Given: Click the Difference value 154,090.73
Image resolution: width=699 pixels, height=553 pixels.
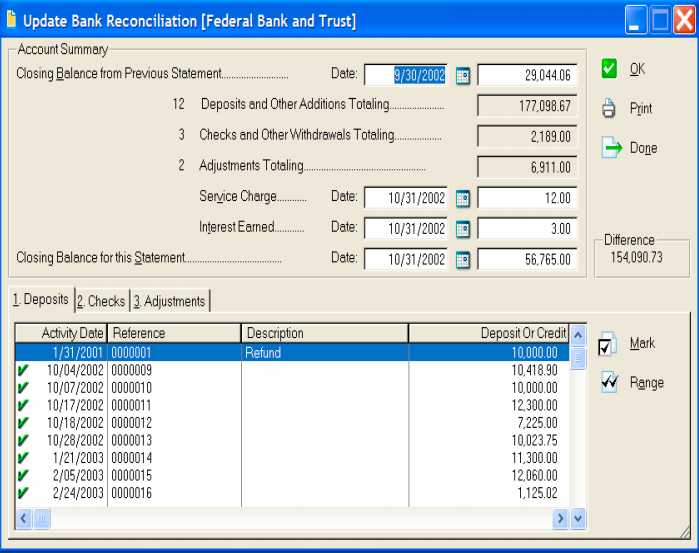Looking at the screenshot, I should (636, 257).
